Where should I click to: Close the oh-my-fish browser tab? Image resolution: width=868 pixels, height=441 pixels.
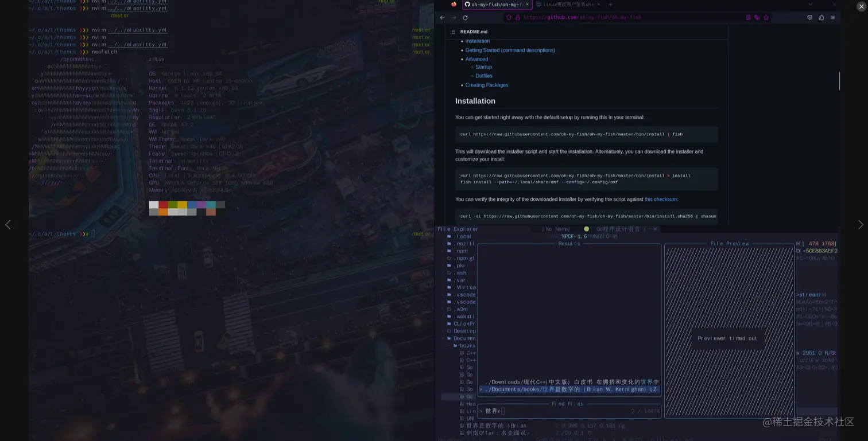pyautogui.click(x=527, y=4)
